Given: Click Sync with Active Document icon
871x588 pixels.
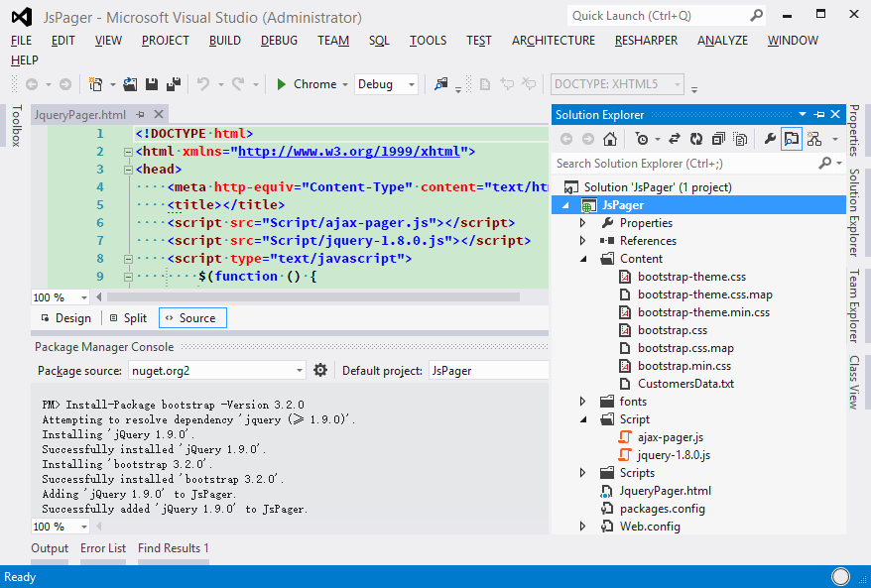Looking at the screenshot, I should pos(675,139).
